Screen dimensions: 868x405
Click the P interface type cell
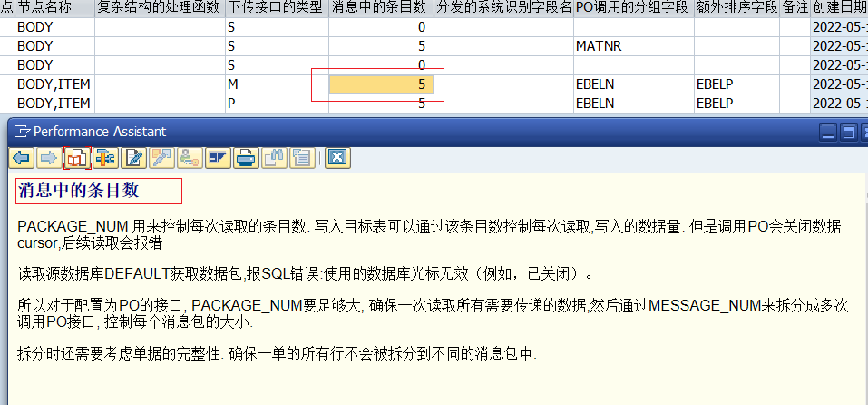(277, 103)
